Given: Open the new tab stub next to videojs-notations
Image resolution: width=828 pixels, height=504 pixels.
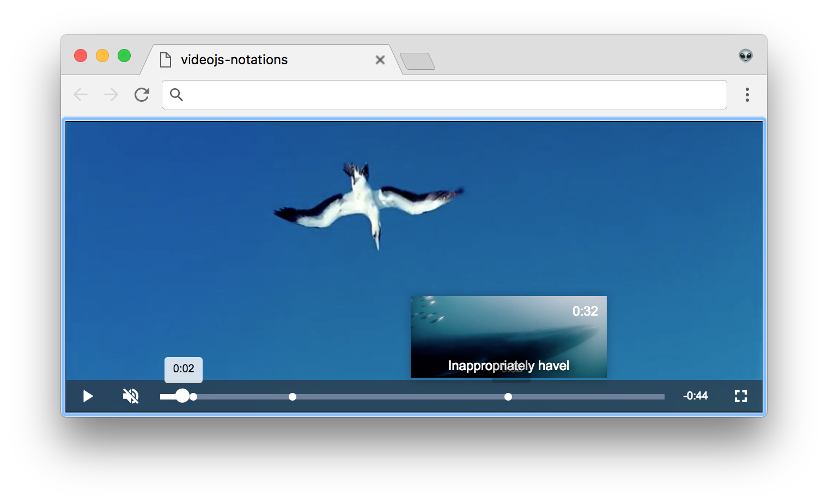Looking at the screenshot, I should [417, 62].
